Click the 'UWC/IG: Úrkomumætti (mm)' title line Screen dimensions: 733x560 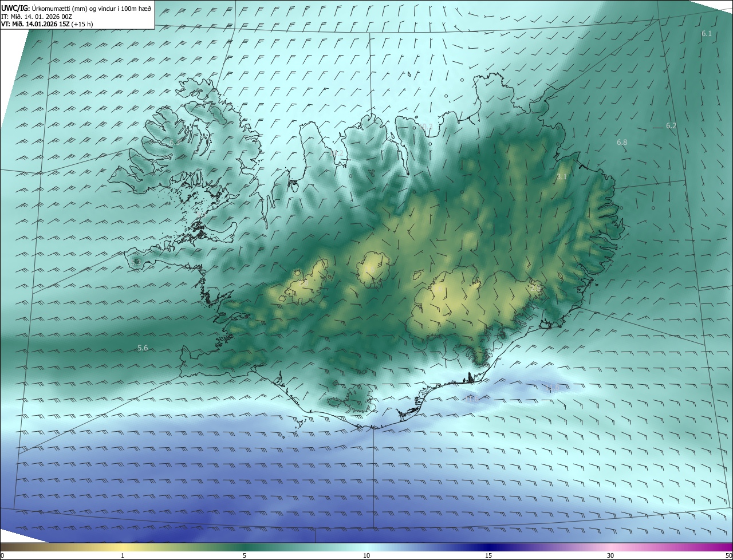click(x=76, y=8)
